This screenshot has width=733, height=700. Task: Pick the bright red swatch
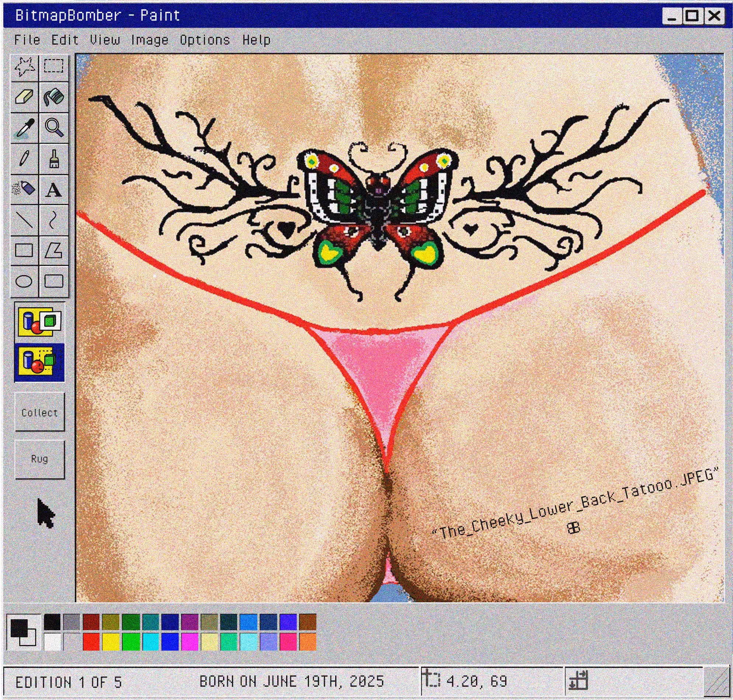[x=91, y=641]
